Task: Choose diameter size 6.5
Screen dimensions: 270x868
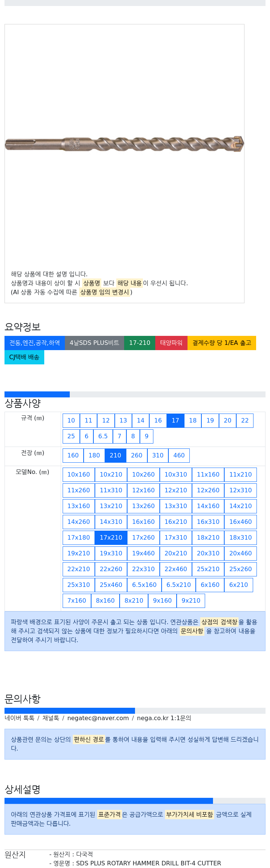Action: pos(103,436)
